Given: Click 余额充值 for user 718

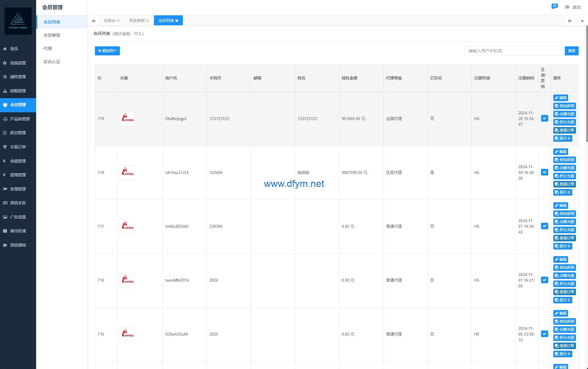Looking at the screenshot, I should (565, 168).
